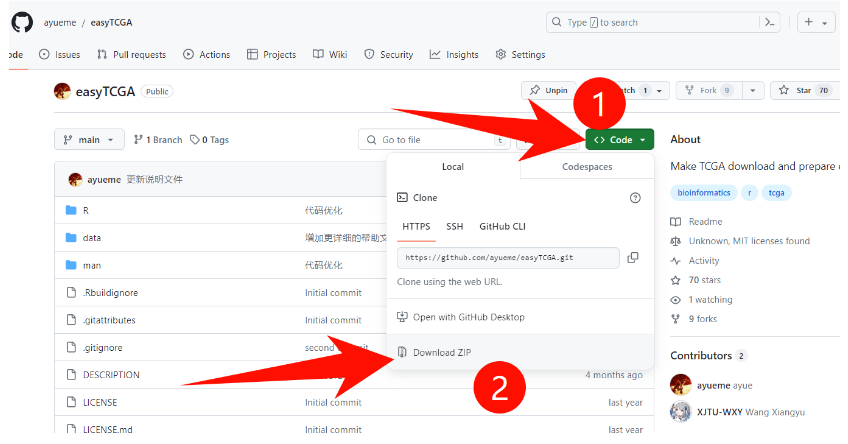848x444 pixels.
Task: Copy the clone URL with copy icon
Action: (633, 258)
